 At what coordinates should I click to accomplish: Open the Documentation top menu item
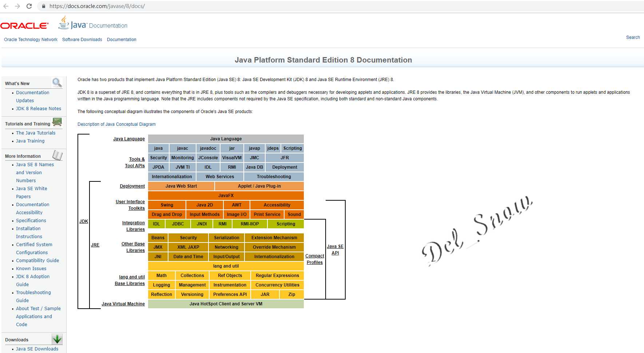[122, 40]
